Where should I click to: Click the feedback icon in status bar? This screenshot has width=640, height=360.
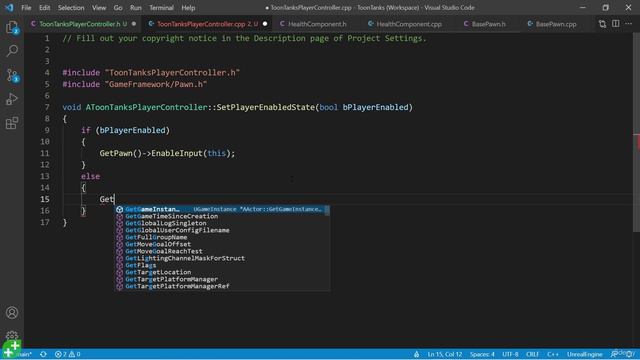[614, 354]
